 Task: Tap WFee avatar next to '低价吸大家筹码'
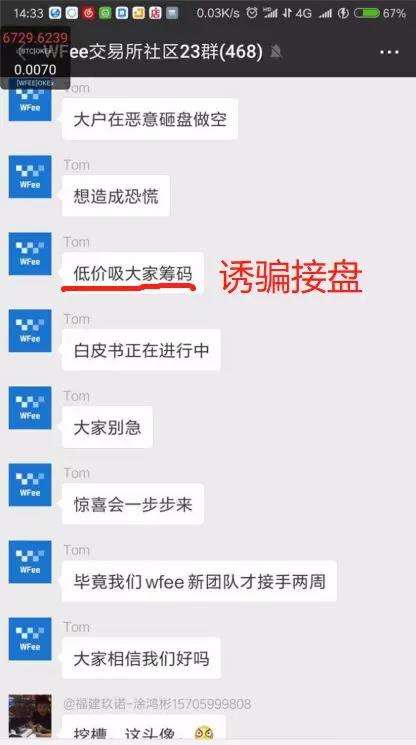[30, 253]
